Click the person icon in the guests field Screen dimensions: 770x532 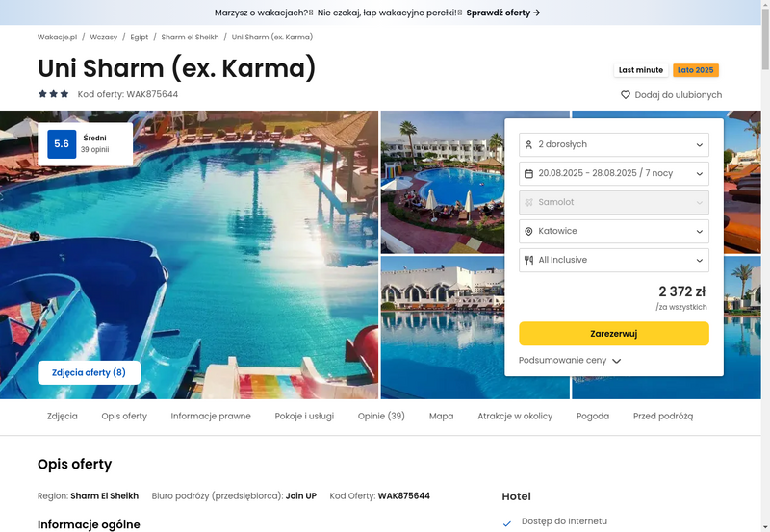[x=528, y=144]
